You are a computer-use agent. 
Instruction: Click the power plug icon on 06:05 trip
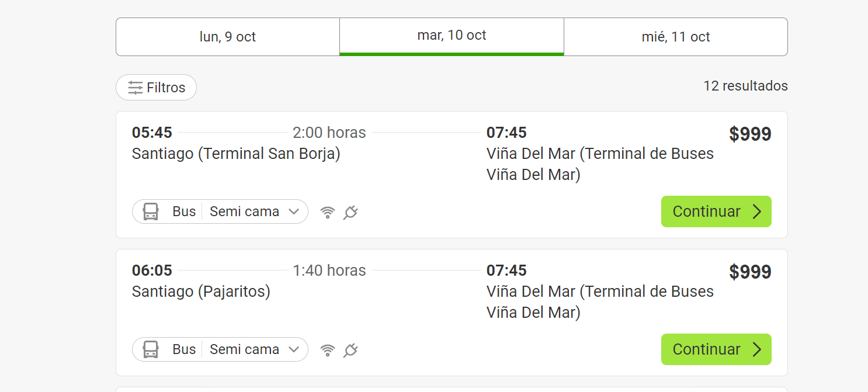[x=350, y=350]
